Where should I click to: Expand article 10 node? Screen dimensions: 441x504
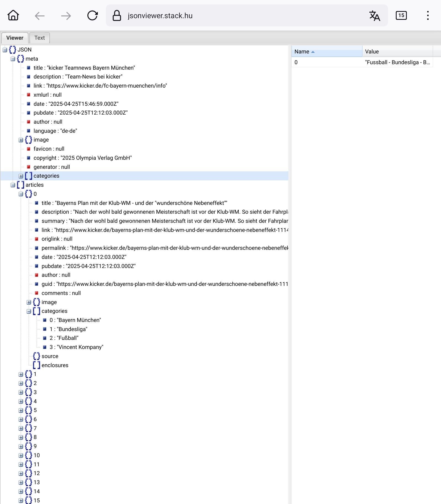[21, 456]
